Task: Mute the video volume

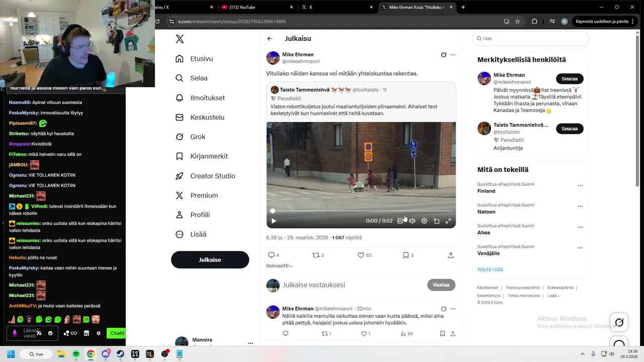Action: 412,221
